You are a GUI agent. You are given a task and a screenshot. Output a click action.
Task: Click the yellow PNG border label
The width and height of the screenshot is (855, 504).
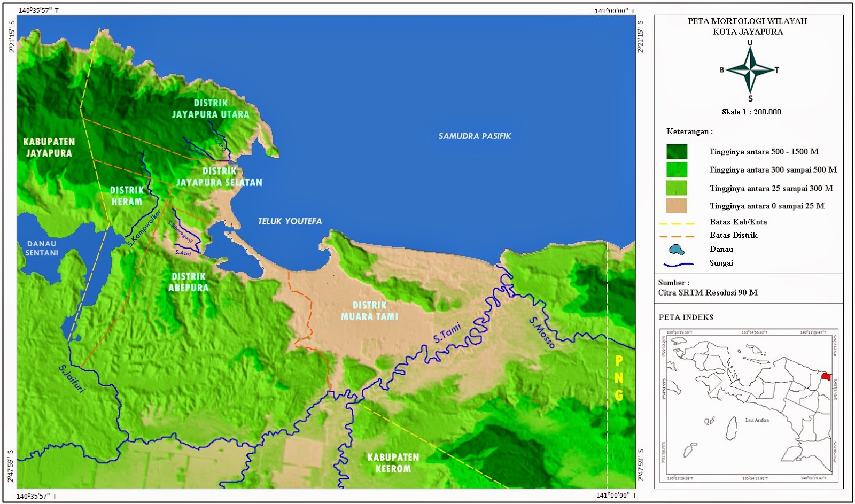(x=619, y=378)
